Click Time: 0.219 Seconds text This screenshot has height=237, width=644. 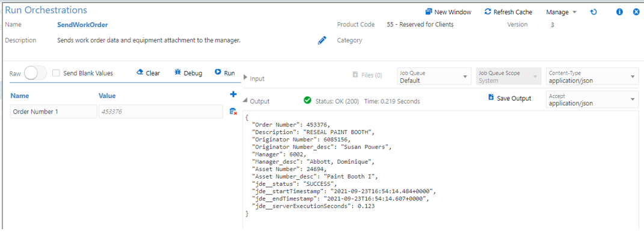[x=392, y=101]
